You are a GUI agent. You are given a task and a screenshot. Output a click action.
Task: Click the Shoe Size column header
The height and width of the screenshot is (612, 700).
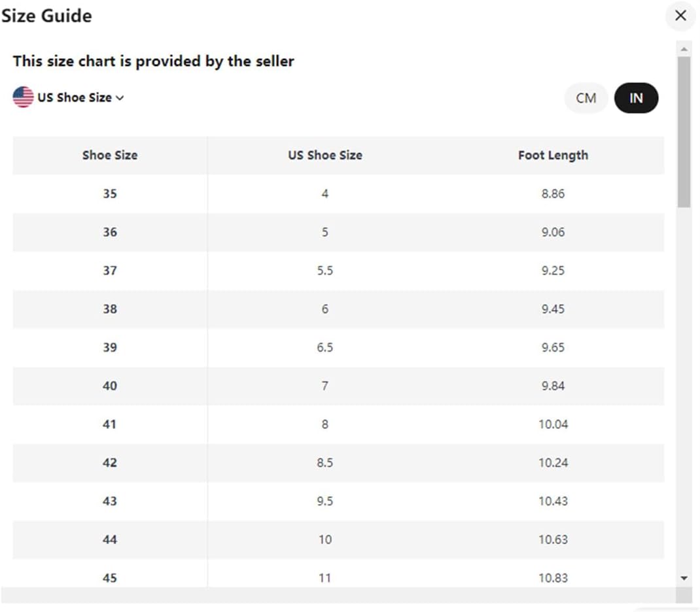click(x=110, y=155)
